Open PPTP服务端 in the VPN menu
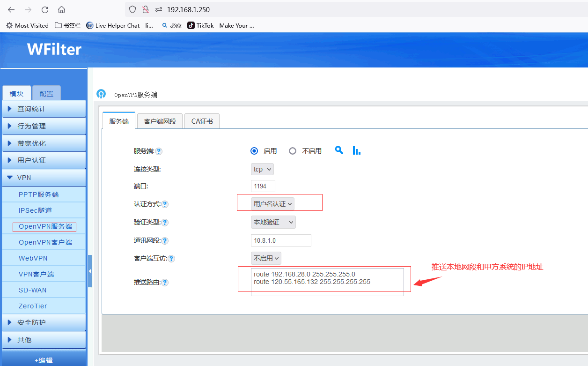 [39, 194]
